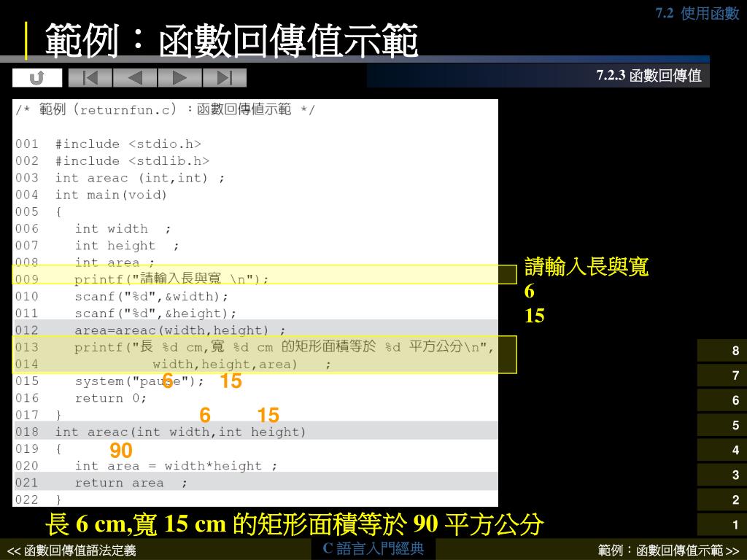
Task: Click the yellow input value 15
Action: coord(535,316)
